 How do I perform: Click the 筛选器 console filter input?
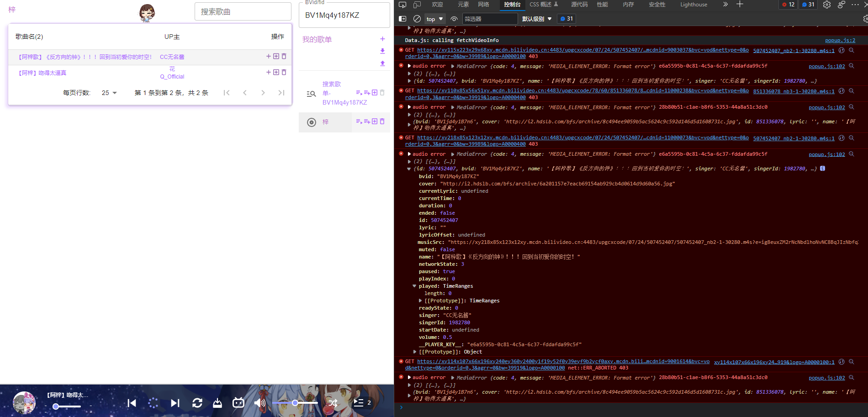coord(490,19)
